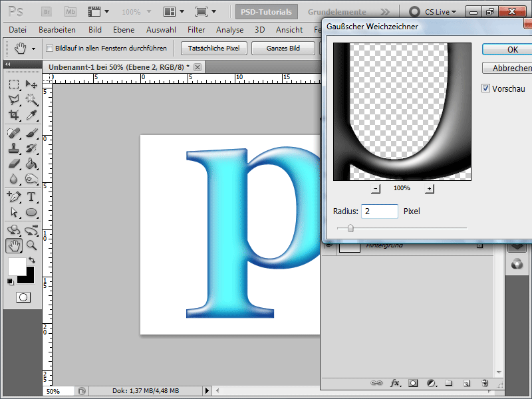Image resolution: width=532 pixels, height=399 pixels.
Task: Select the Path Selection tool
Action: tap(14, 212)
